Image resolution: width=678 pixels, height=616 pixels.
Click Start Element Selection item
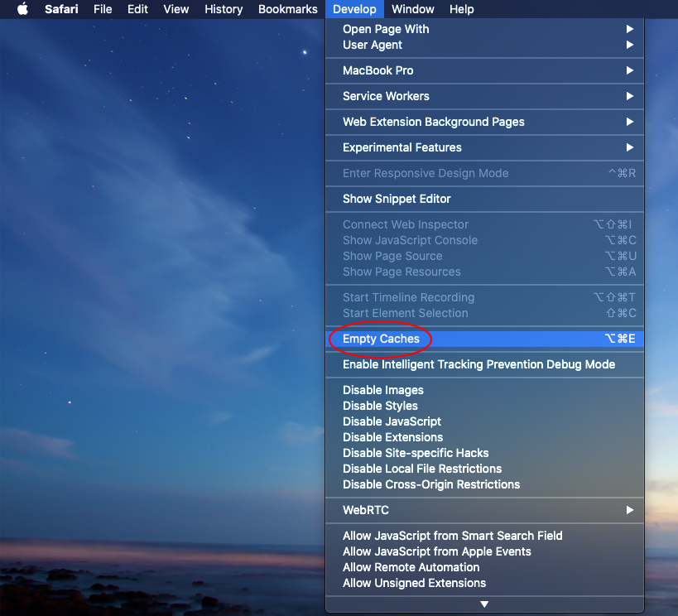485,313
